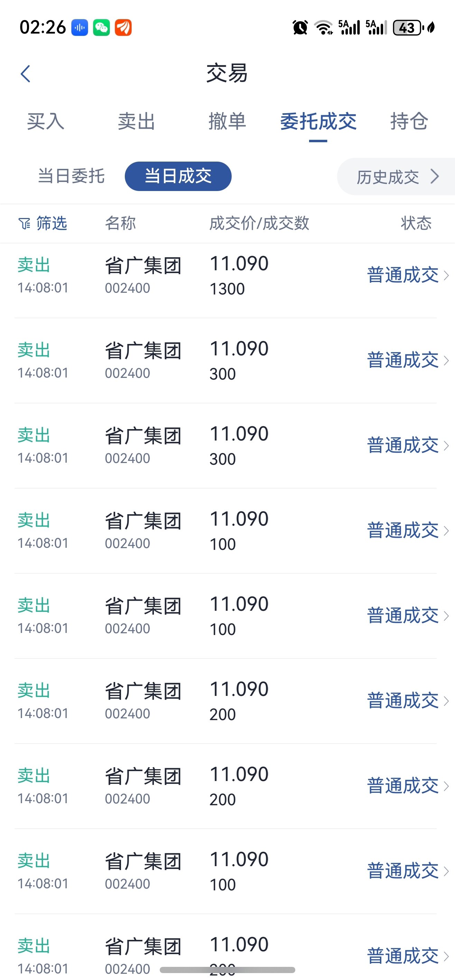Tap the WeChat status bar icon
The width and height of the screenshot is (455, 980).
[102, 28]
